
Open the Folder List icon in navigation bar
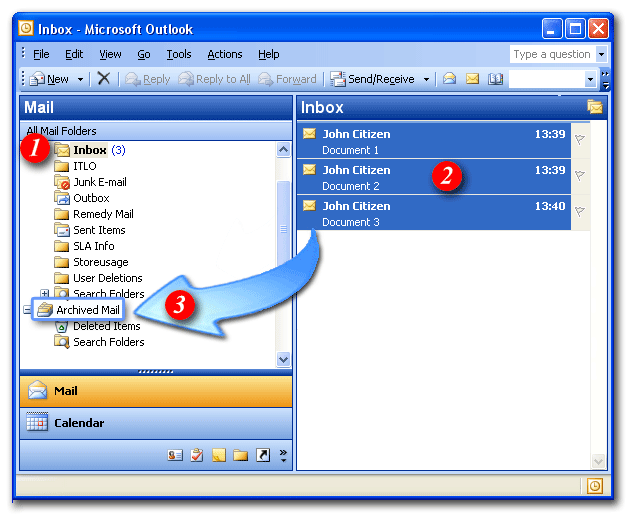(240, 455)
